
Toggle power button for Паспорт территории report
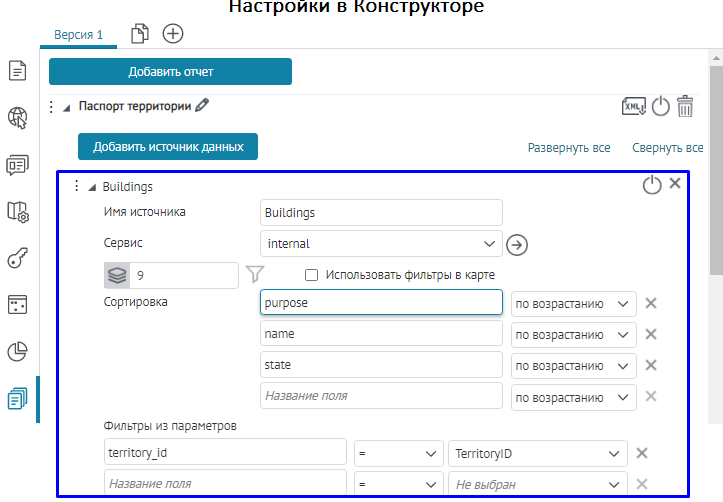pyautogui.click(x=660, y=106)
